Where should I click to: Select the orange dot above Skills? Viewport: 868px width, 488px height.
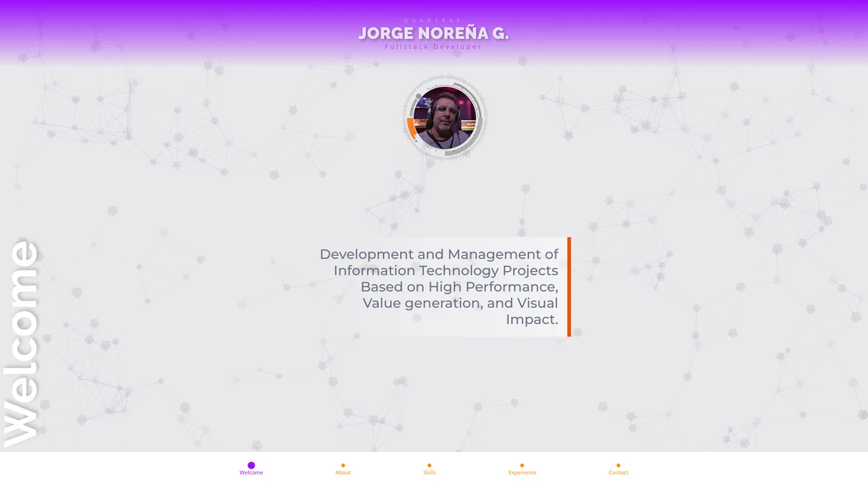click(429, 466)
